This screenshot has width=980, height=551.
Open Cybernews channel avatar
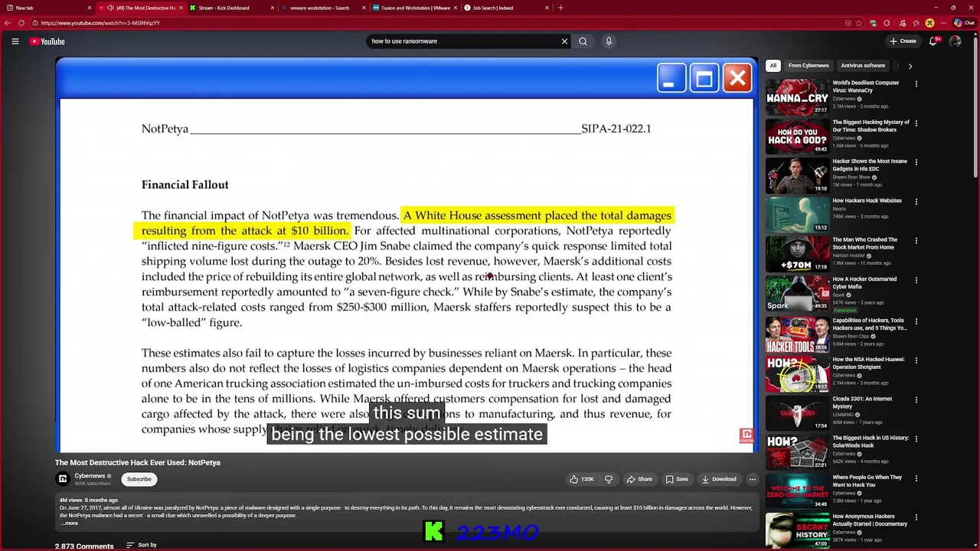tap(63, 479)
